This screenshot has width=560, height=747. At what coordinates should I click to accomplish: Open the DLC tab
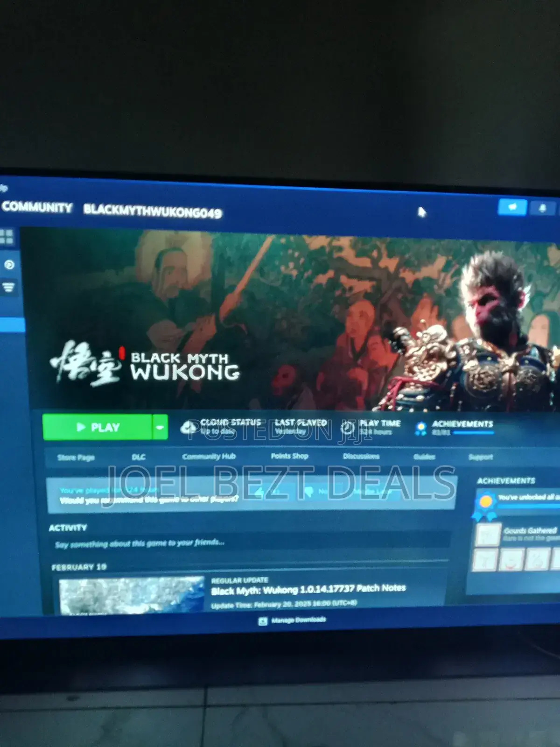139,457
